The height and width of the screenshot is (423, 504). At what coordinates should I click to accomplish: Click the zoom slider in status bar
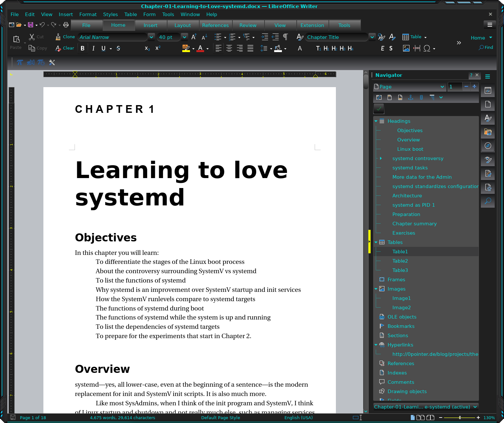tap(460, 418)
